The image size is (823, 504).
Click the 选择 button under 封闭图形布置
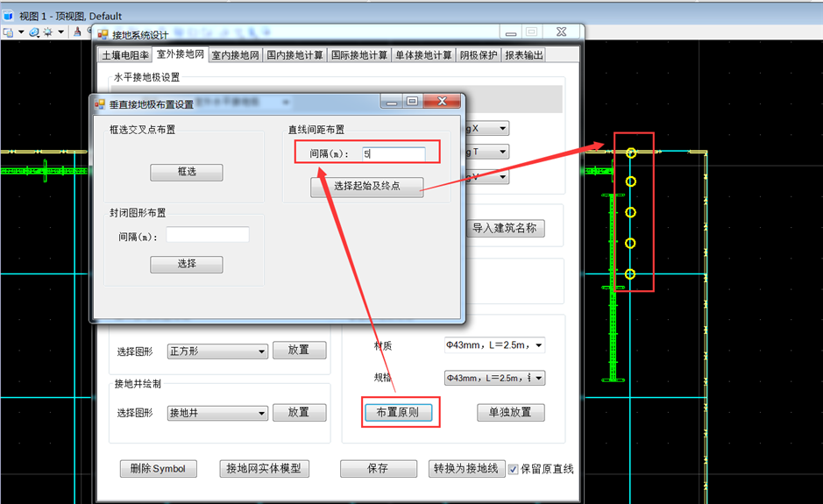point(187,264)
